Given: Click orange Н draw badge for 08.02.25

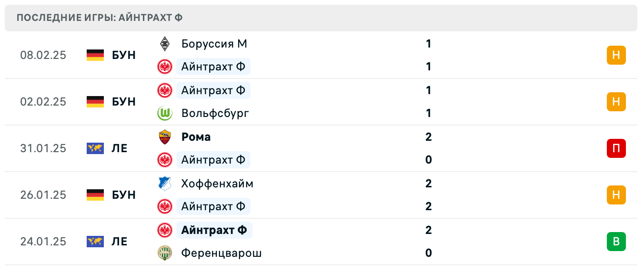Looking at the screenshot, I should (x=616, y=55).
